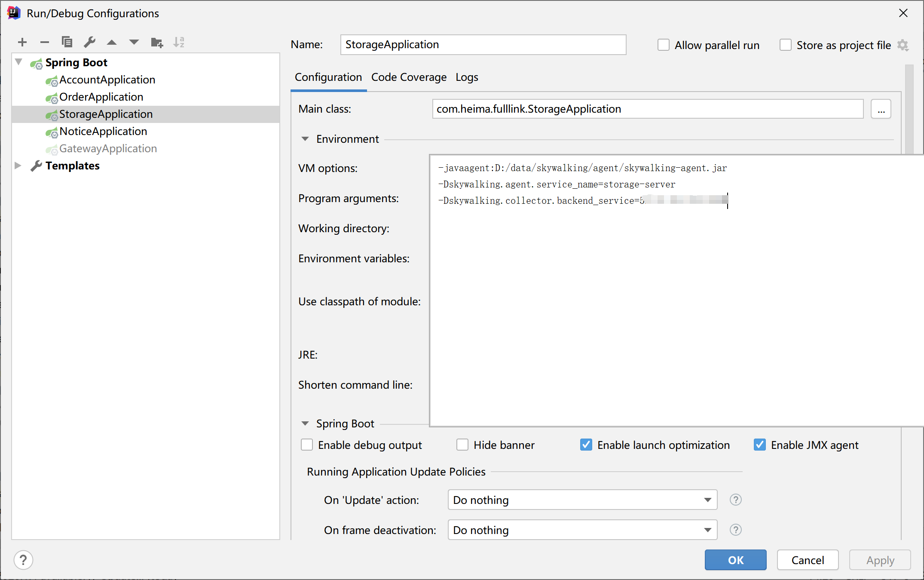This screenshot has height=580, width=924.
Task: Move configuration up with the arrow icon
Action: point(112,42)
